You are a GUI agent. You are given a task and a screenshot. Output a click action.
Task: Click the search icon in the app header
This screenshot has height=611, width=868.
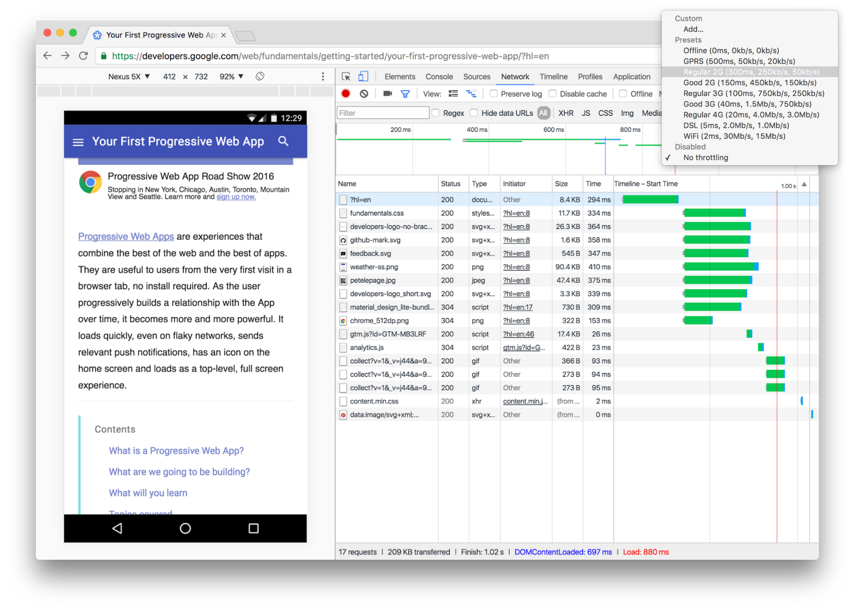pyautogui.click(x=283, y=141)
